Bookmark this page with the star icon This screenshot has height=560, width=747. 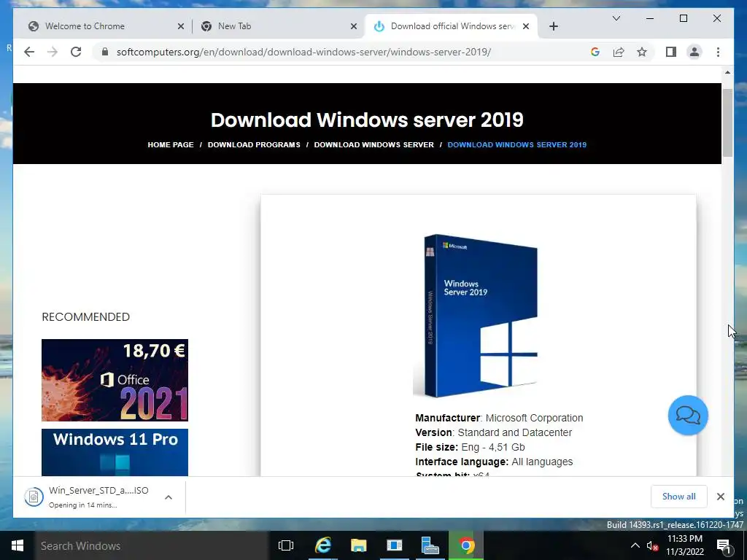click(x=642, y=52)
